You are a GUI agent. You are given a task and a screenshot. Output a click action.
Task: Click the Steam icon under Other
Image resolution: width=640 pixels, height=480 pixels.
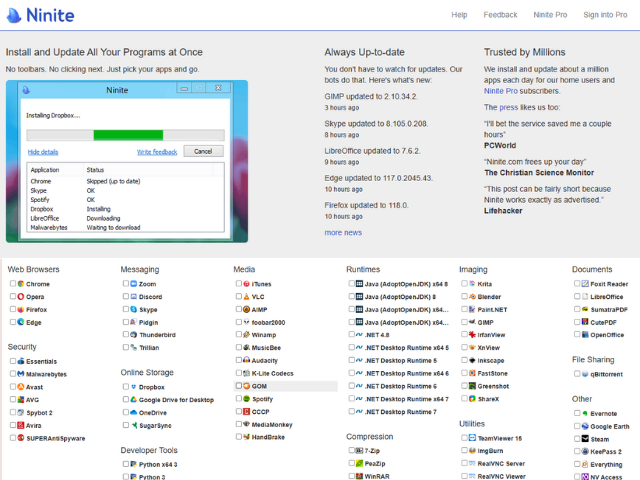[585, 439]
